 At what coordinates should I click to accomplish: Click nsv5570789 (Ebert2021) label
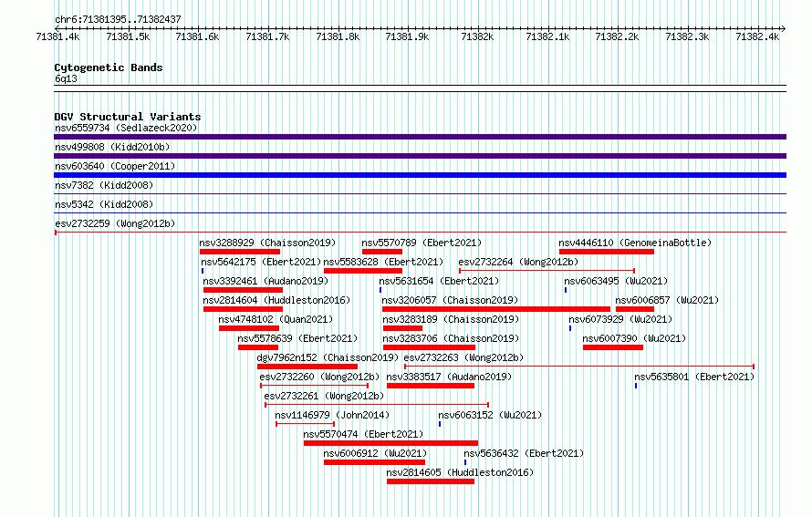[422, 243]
